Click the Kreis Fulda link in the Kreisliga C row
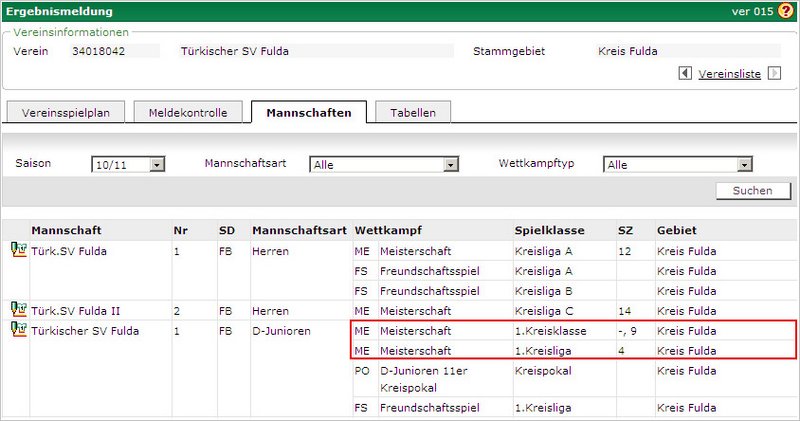Image resolution: width=800 pixels, height=421 pixels. (x=687, y=311)
